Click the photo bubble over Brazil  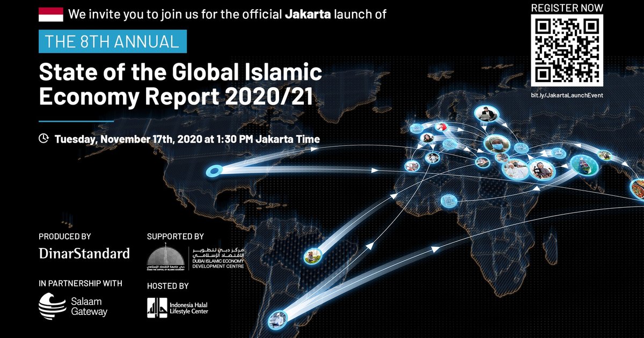click(x=312, y=255)
